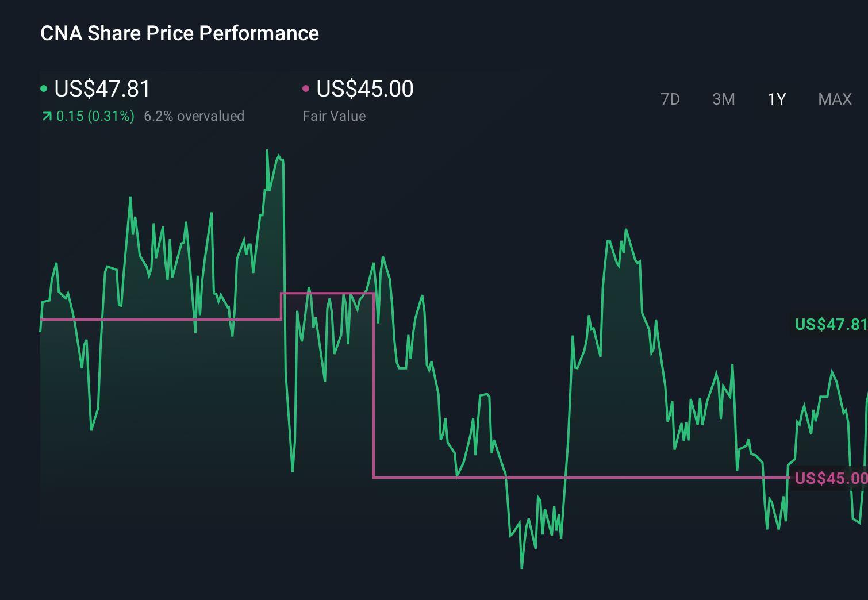Select the 7D time range tab
This screenshot has height=600, width=868.
pos(670,99)
